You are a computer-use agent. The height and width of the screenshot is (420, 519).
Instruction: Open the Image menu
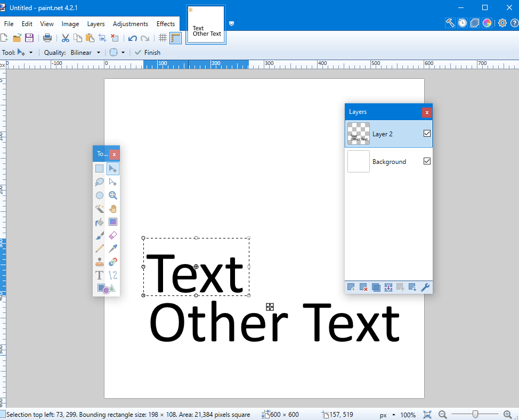tap(70, 24)
